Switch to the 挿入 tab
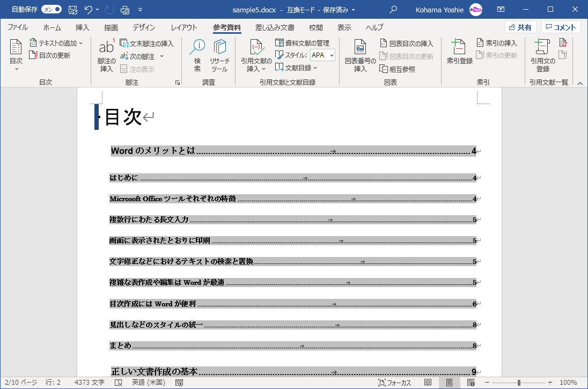 [82, 27]
